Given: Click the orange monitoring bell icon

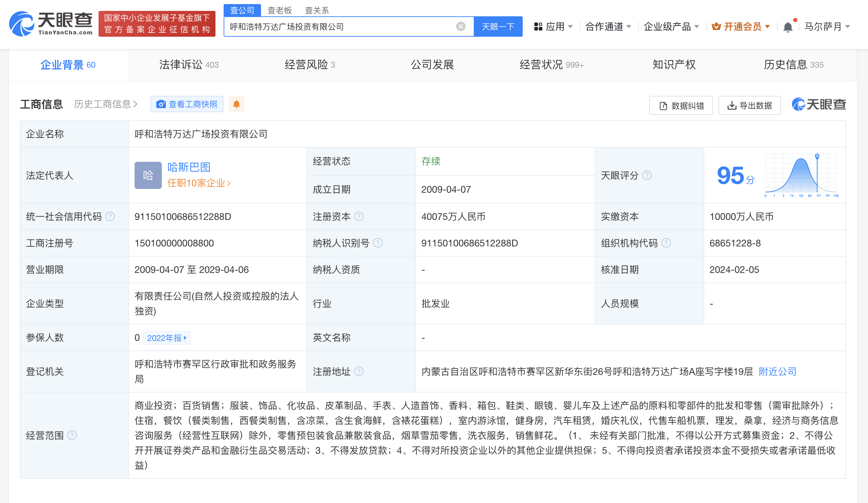Looking at the screenshot, I should [236, 104].
